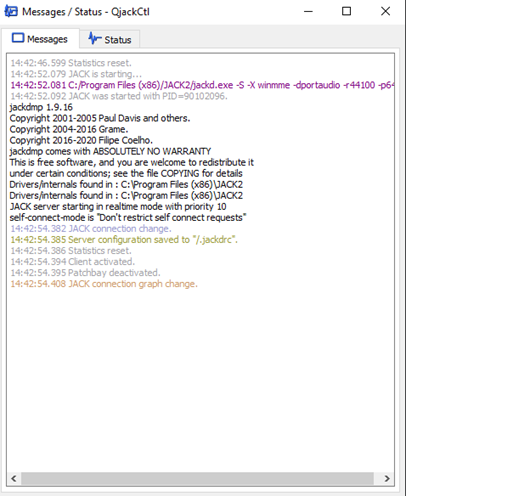Viewport: 520px width, 496px height.
Task: Click the QjackCtl app icon in title bar
Action: [11, 11]
